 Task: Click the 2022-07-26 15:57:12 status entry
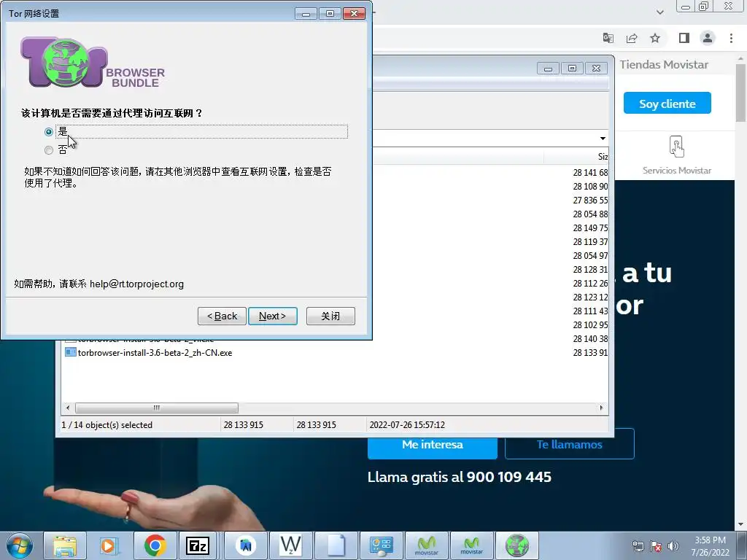point(407,425)
